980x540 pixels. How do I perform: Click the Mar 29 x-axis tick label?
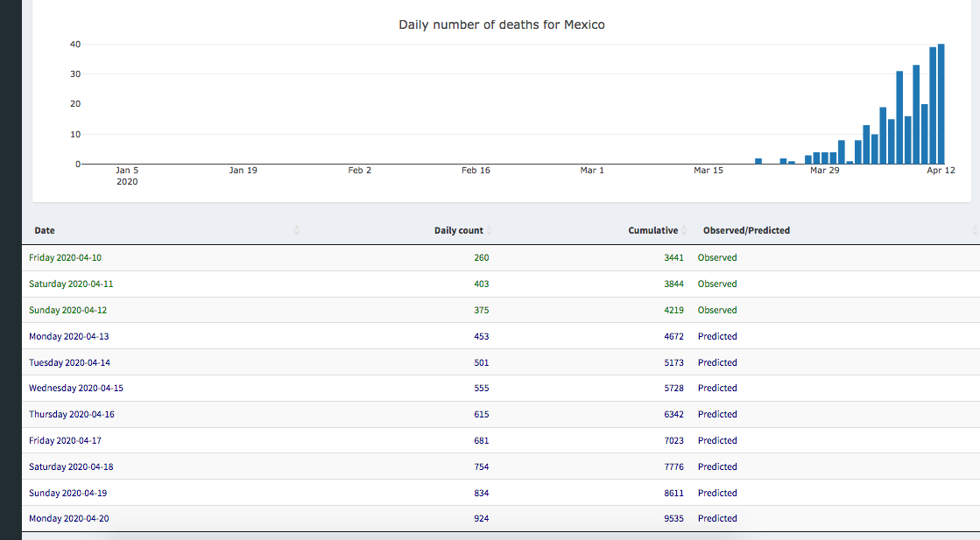[824, 171]
